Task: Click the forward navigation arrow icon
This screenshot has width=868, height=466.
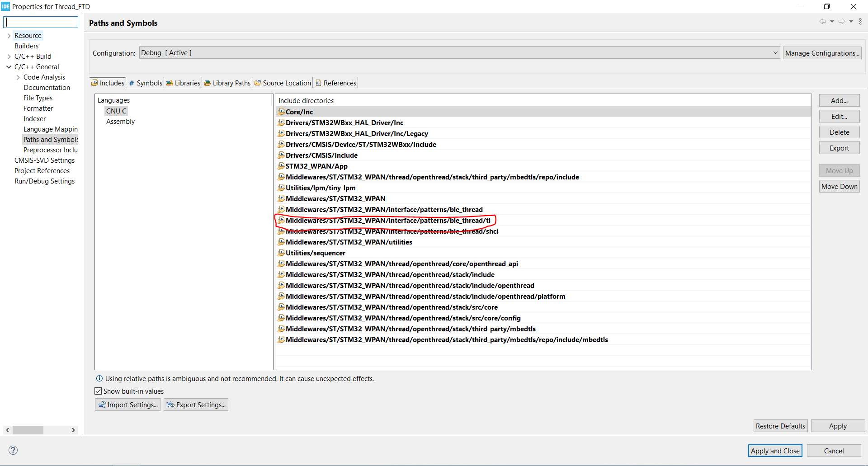Action: 841,21
